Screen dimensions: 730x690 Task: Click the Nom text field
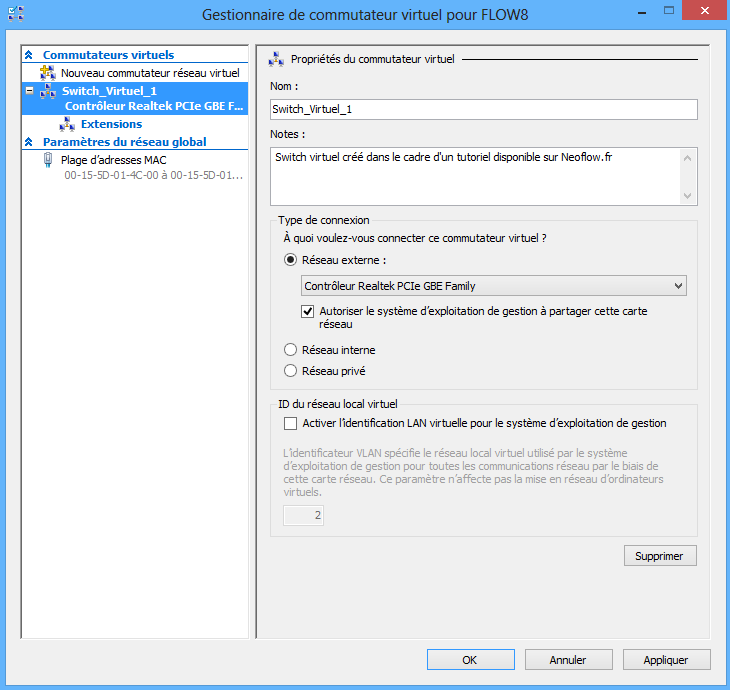pos(483,110)
